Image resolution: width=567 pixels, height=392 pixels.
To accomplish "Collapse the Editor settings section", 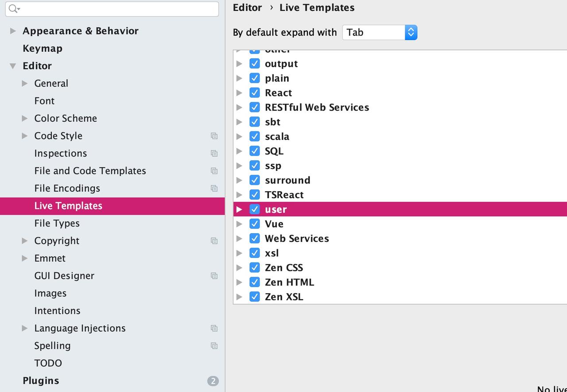I will pos(13,66).
